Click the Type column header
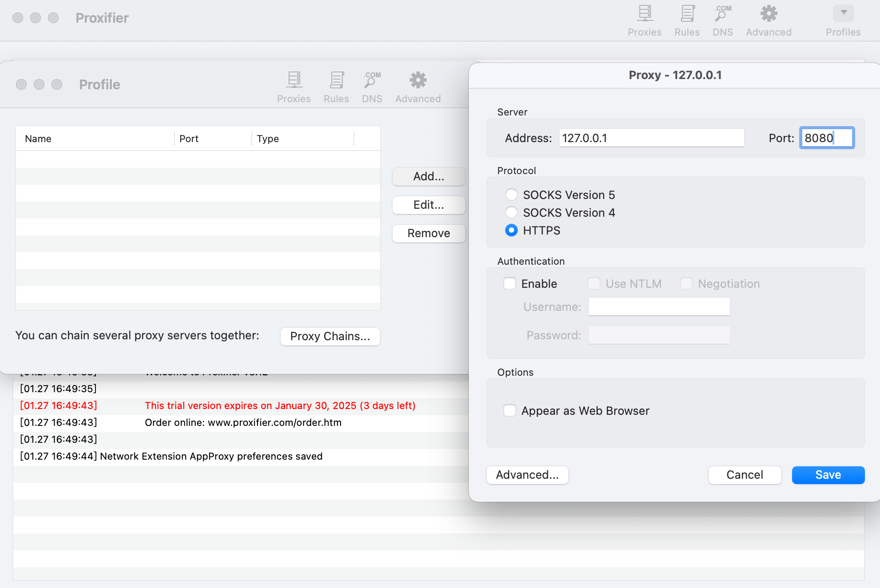 (268, 139)
